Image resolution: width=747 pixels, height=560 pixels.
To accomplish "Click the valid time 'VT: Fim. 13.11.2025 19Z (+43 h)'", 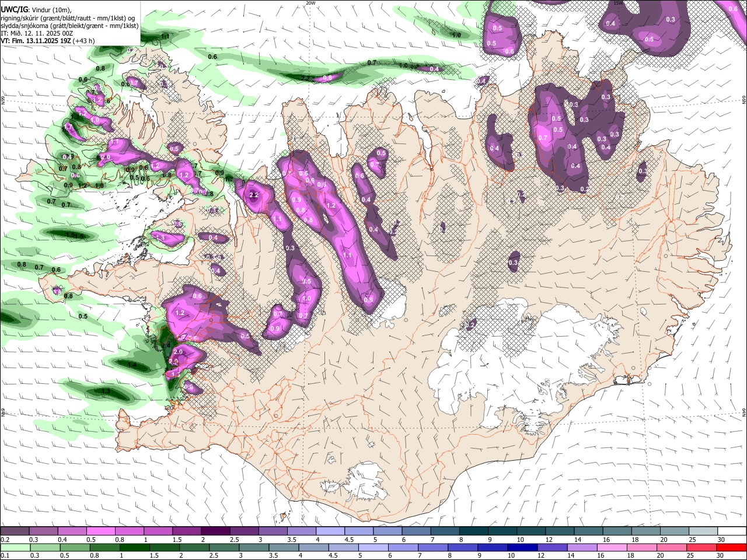I will pos(48,41).
